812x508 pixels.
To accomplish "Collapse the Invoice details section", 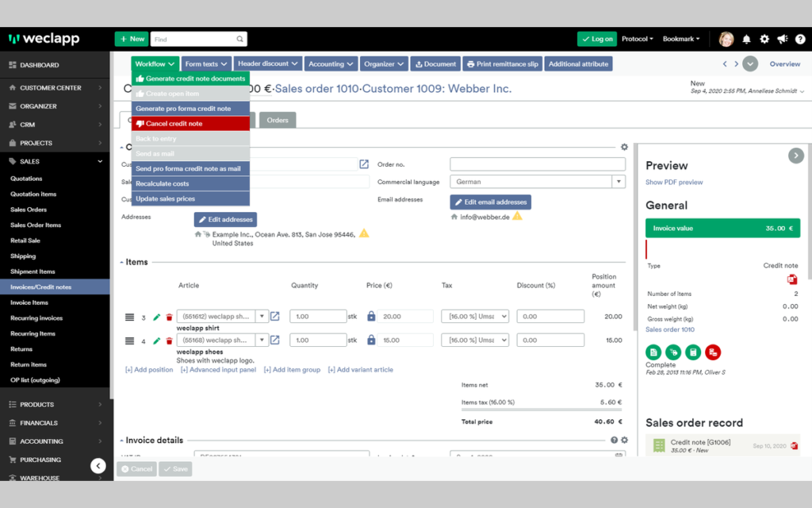I will (121, 441).
